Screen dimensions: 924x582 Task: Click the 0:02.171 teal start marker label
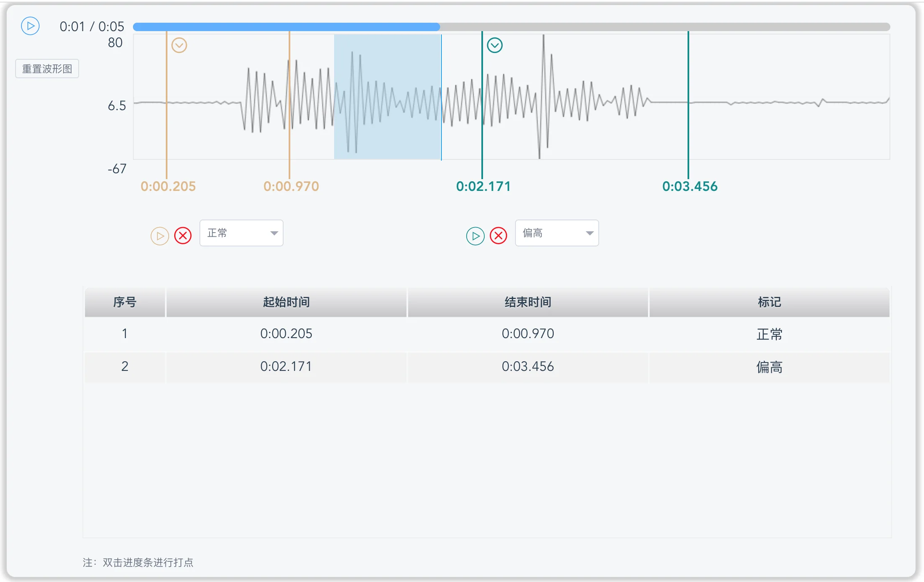click(483, 186)
